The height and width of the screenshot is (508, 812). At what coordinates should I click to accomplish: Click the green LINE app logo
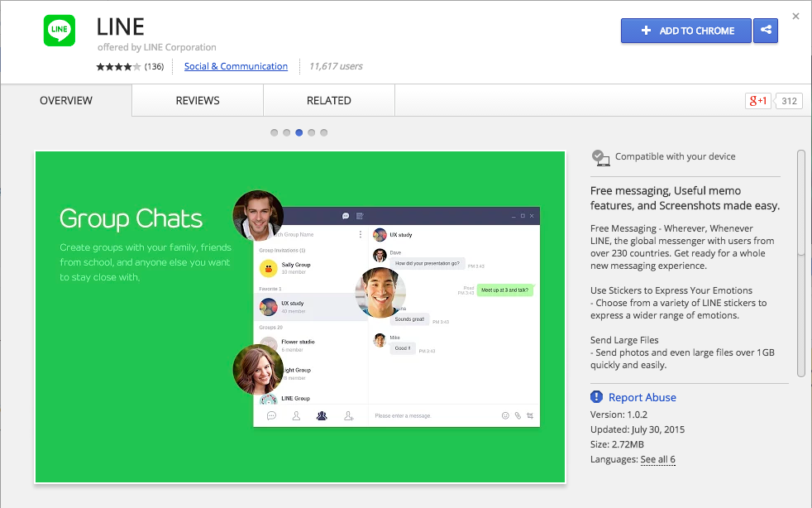click(59, 30)
